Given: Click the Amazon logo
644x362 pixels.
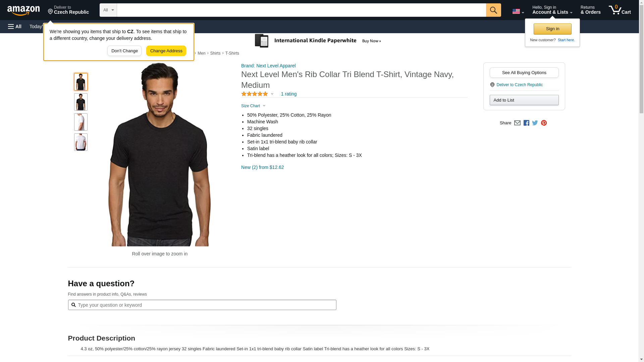Looking at the screenshot, I should pyautogui.click(x=23, y=10).
